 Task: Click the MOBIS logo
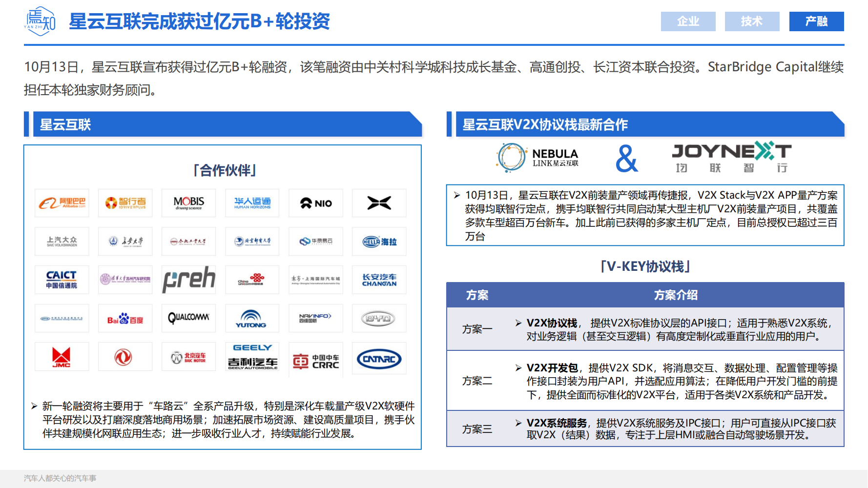[189, 203]
